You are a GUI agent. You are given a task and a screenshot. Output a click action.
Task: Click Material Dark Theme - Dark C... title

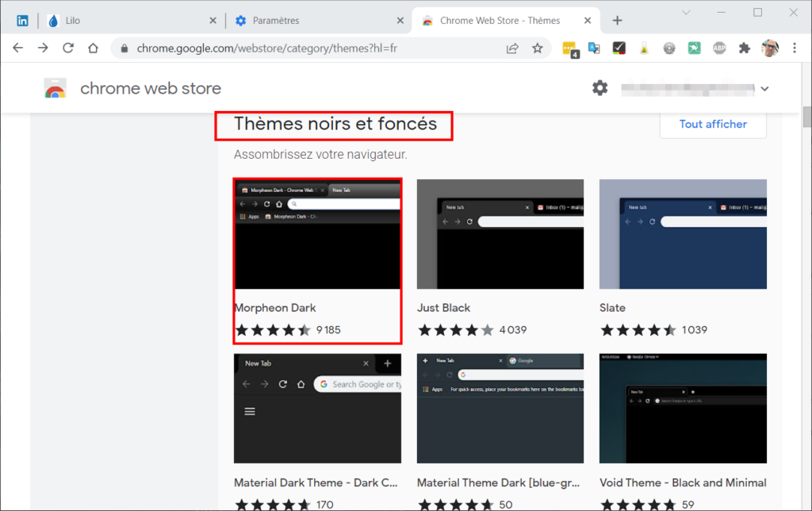[316, 483]
